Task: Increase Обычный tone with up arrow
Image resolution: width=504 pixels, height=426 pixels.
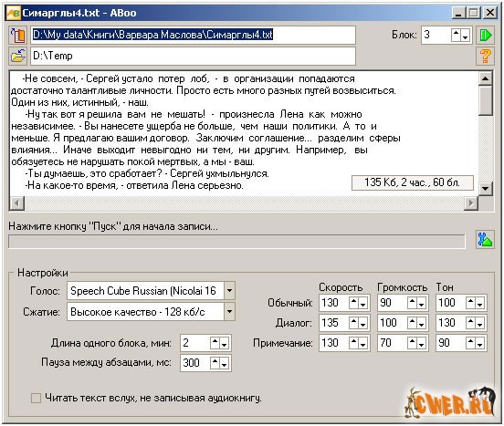Action: tap(470, 303)
